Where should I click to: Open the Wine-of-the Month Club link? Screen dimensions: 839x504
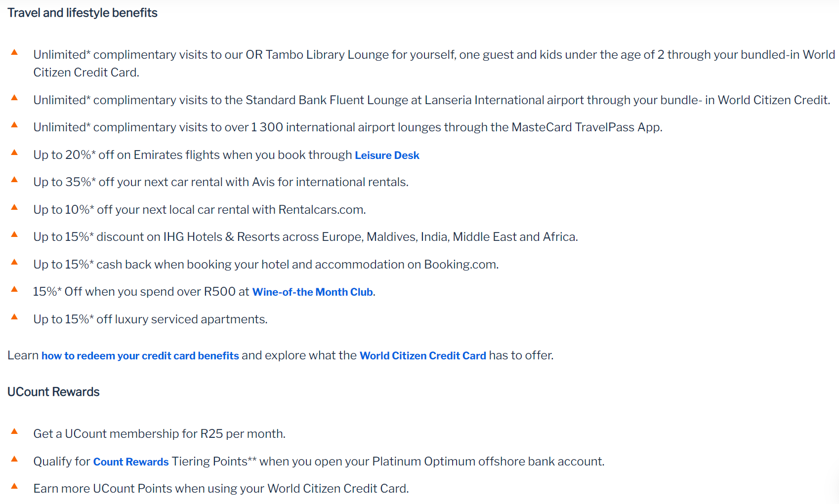[312, 292]
